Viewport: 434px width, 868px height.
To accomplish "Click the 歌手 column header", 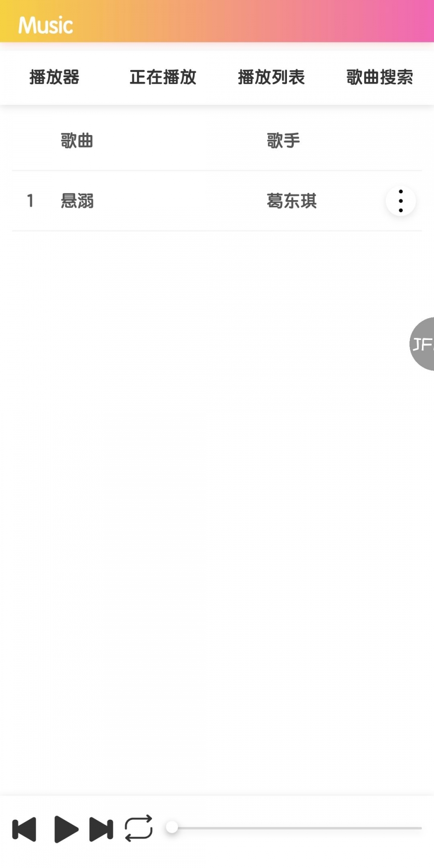I will [x=284, y=141].
